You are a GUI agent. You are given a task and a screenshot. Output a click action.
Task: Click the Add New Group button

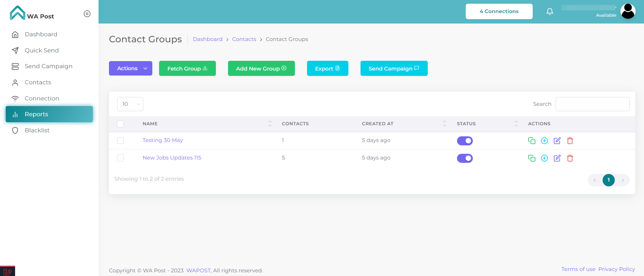click(261, 68)
